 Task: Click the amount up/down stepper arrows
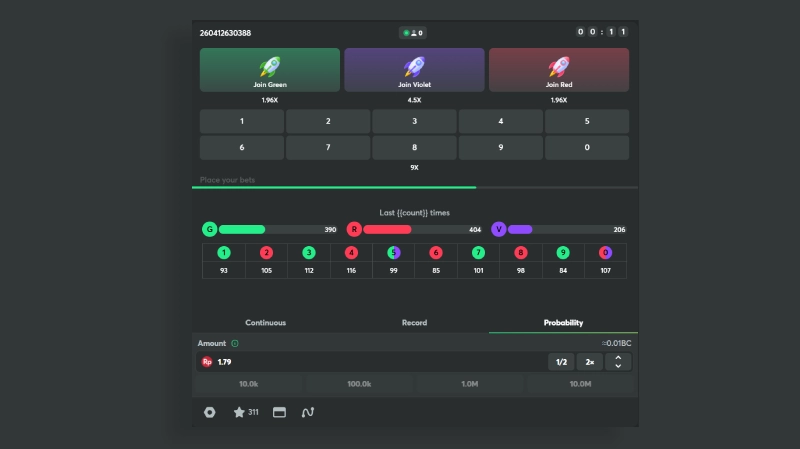pyautogui.click(x=618, y=362)
